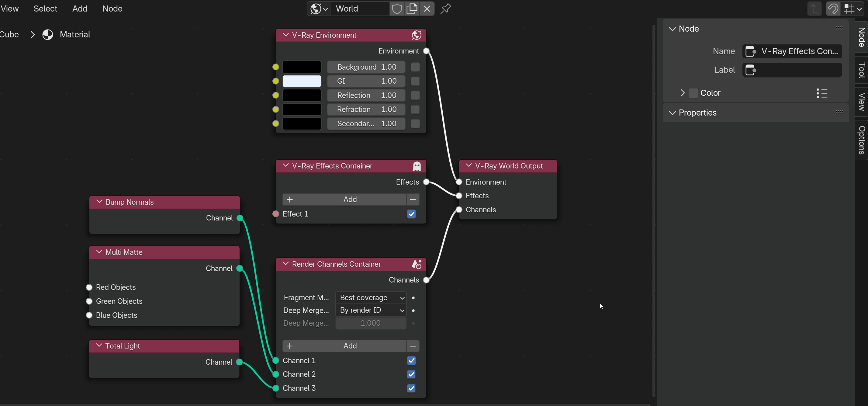
Task: Expand the Color section in Node panel
Action: [x=682, y=93]
